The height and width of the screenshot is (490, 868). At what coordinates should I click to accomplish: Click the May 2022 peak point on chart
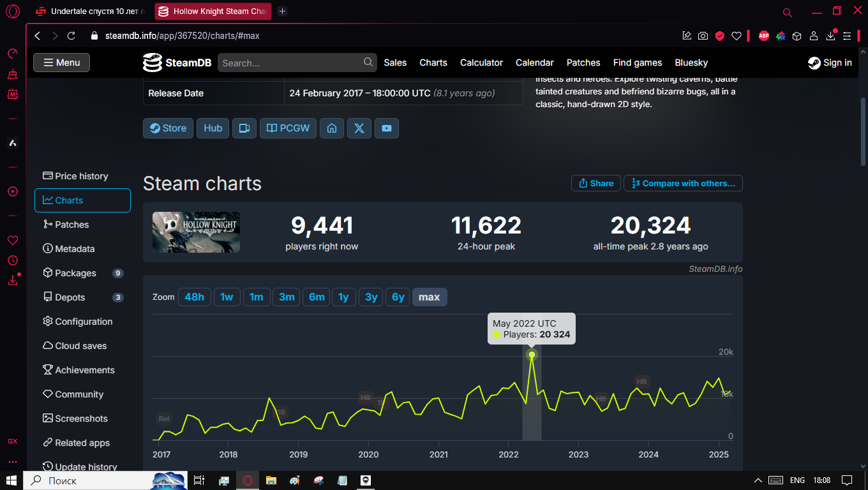(532, 355)
